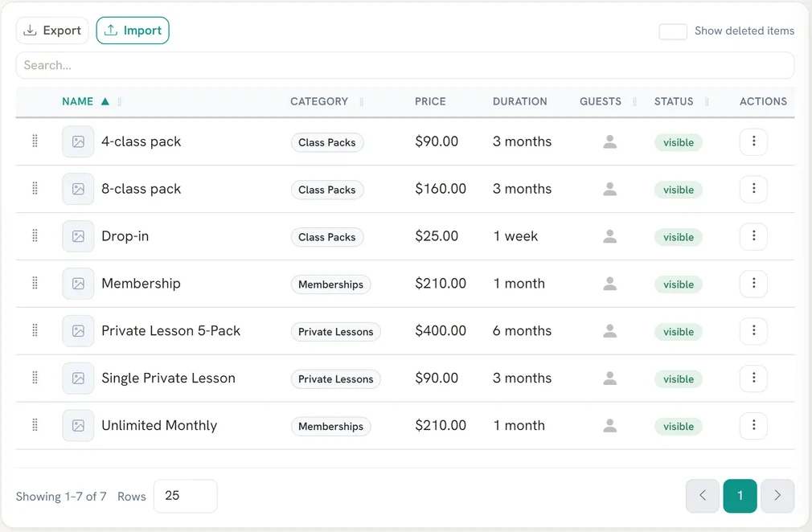The image size is (812, 532).
Task: Click Memberships tag on Unlimited Monthly
Action: 331,427
